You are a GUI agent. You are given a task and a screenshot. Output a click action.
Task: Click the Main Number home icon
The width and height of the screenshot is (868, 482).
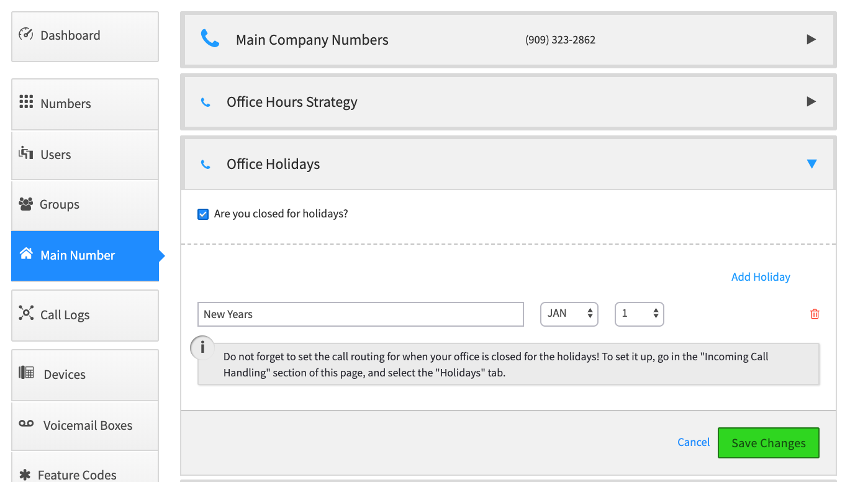pyautogui.click(x=26, y=254)
